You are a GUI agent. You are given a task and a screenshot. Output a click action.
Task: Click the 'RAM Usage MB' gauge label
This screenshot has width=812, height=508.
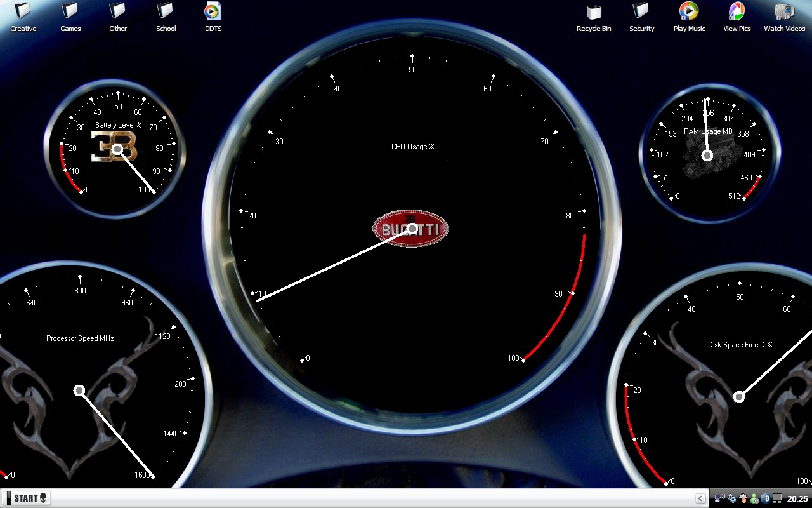point(708,131)
